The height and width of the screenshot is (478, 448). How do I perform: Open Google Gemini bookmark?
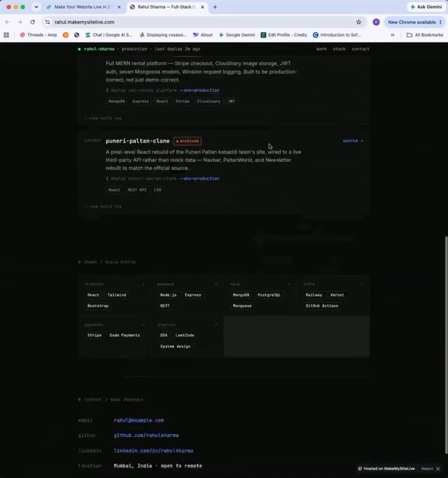click(237, 35)
